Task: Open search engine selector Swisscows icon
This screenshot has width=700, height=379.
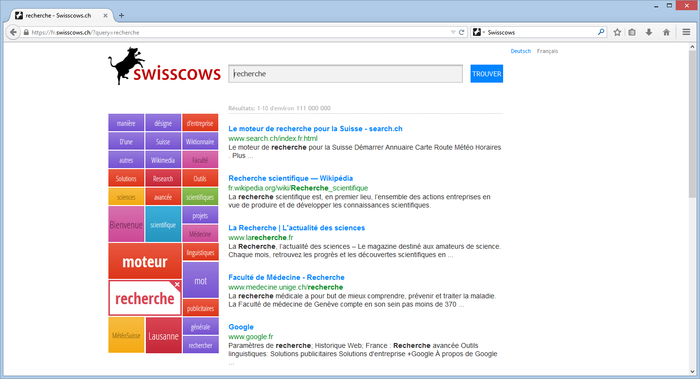Action: 479,32
